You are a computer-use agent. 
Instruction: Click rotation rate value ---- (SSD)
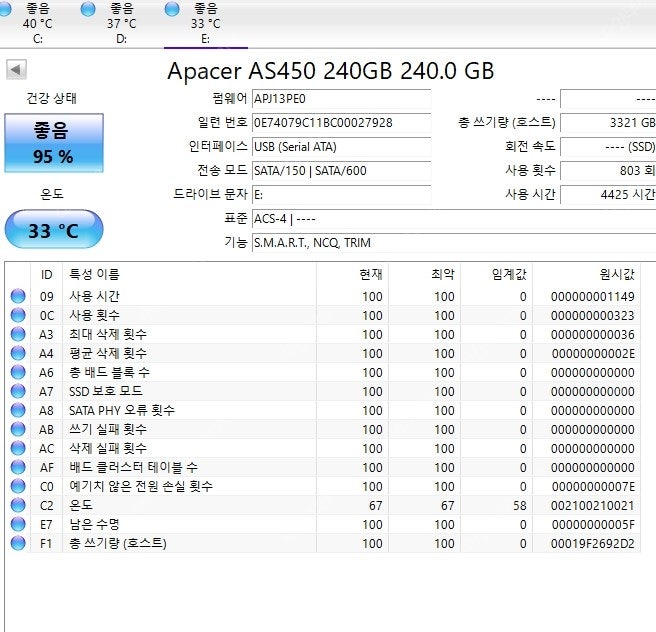(x=608, y=147)
